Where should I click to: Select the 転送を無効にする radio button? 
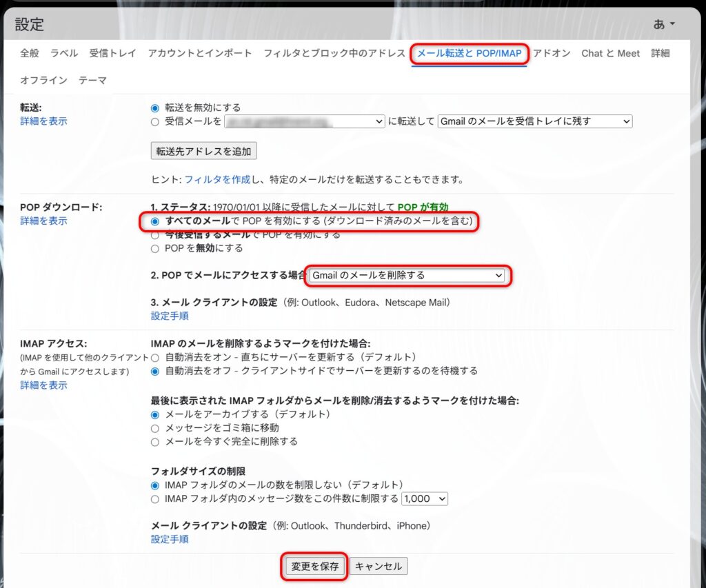(155, 108)
